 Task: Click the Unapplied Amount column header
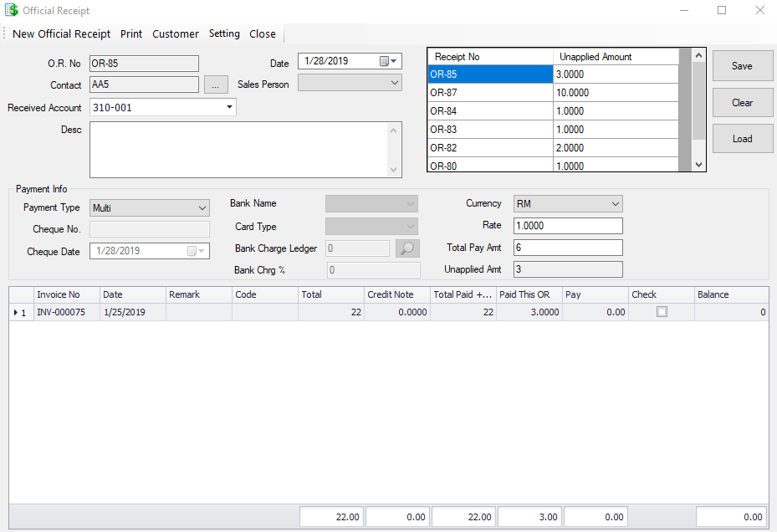pos(616,57)
